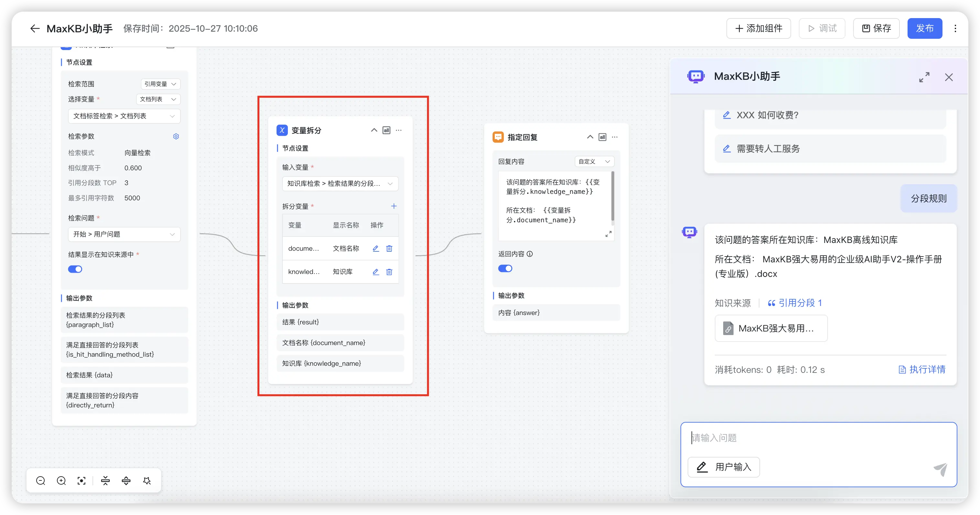Collapse the 变量拆分 node

coord(374,130)
